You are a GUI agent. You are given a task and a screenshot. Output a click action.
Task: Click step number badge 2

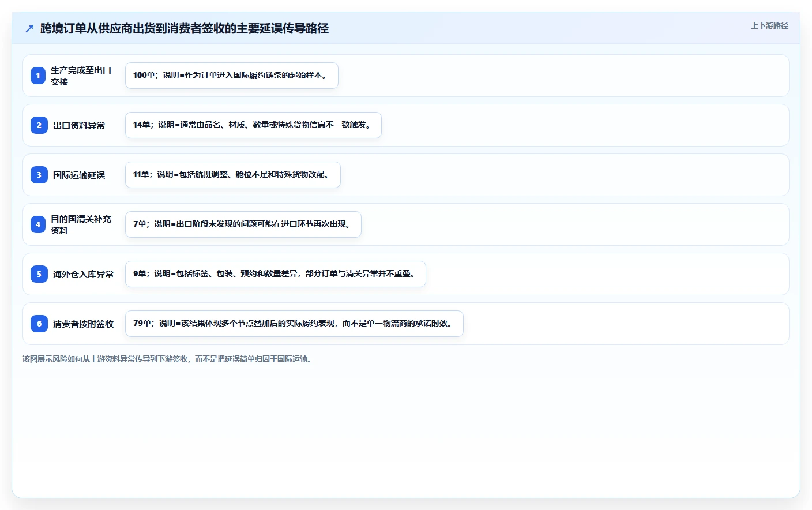pyautogui.click(x=39, y=125)
